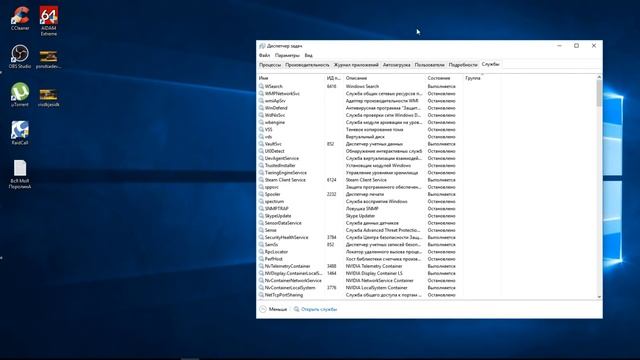Viewport: 640px width, 360px height.
Task: Select the PerfHost service row
Action: (x=427, y=259)
